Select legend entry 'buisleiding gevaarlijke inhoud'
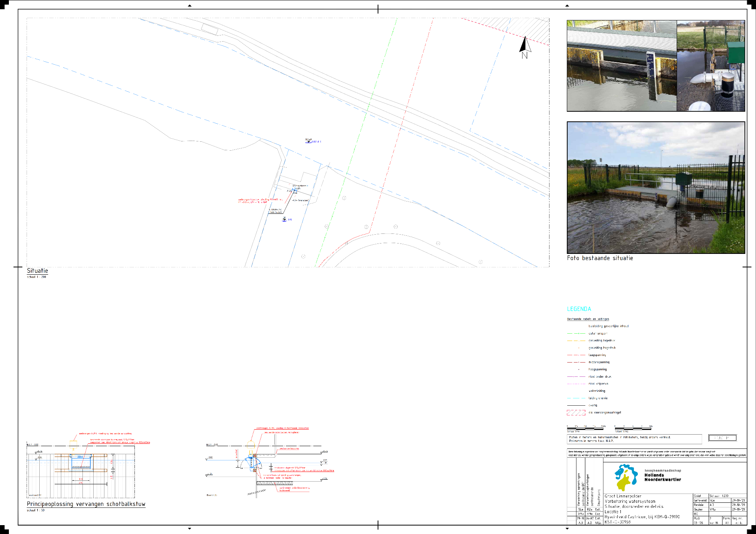The width and height of the screenshot is (756, 534). 608,326
